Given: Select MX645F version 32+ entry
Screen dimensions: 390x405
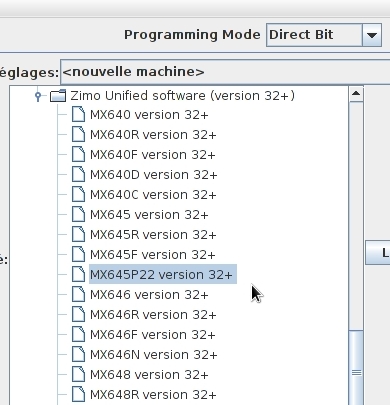Looking at the screenshot, I should click(x=153, y=254).
